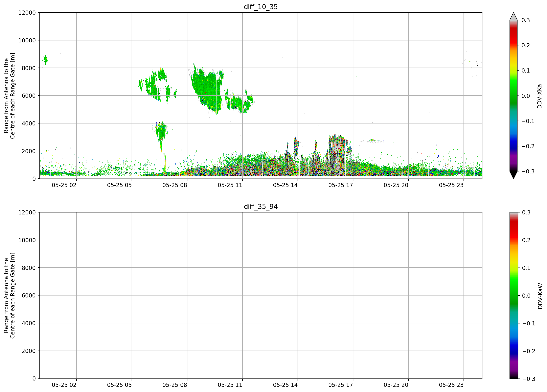Click the 10000 y-tick in diff_10_35 plot

(27, 40)
